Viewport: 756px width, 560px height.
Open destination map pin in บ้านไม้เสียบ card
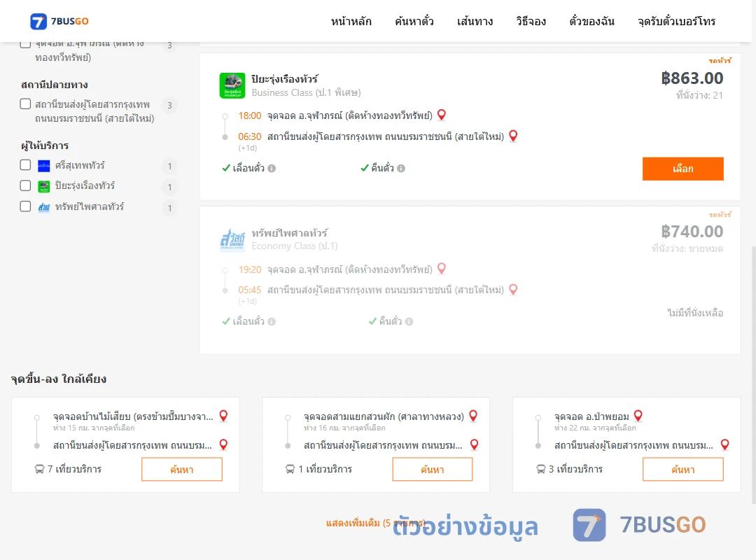click(x=223, y=444)
